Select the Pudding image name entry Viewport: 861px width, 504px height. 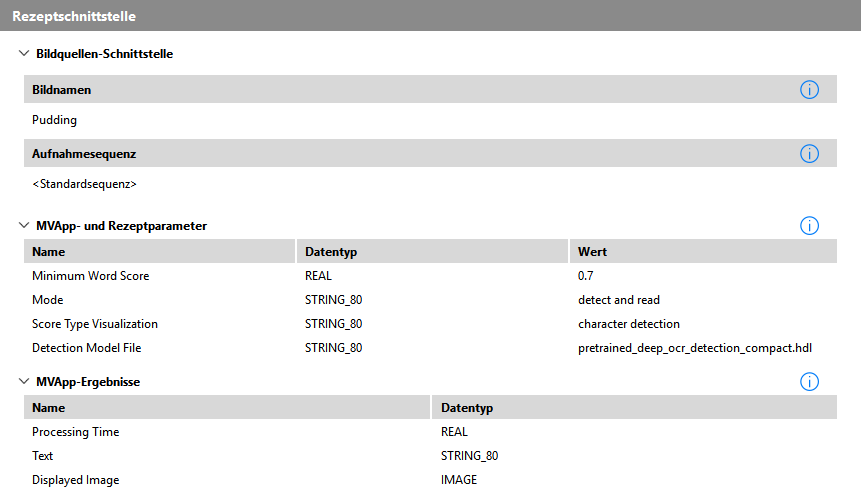(54, 120)
